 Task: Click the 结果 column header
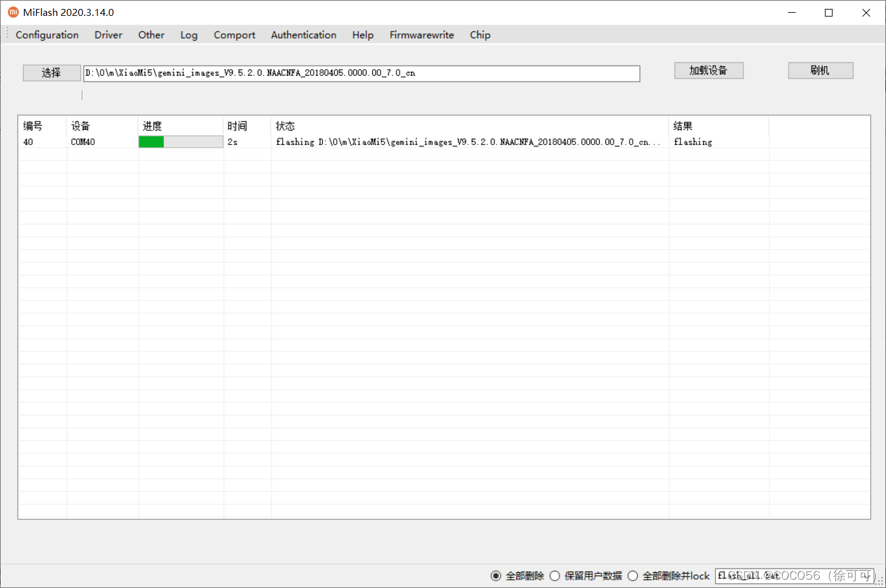click(719, 126)
